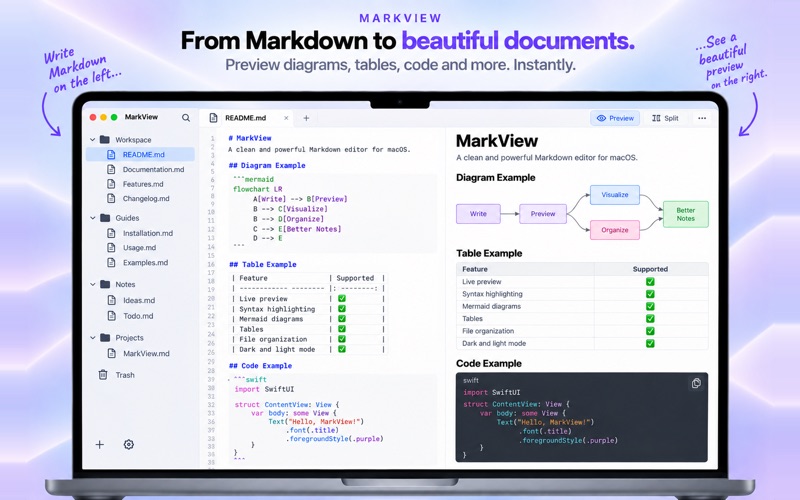Viewport: 800px width, 500px height.
Task: Open settings gear icon
Action: pyautogui.click(x=129, y=444)
